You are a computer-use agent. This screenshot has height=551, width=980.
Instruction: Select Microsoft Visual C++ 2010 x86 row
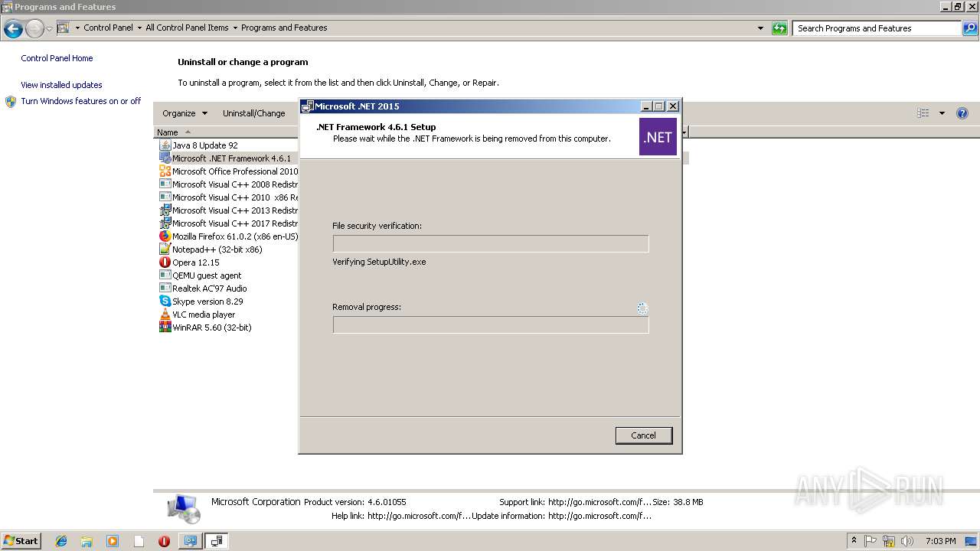pos(228,197)
